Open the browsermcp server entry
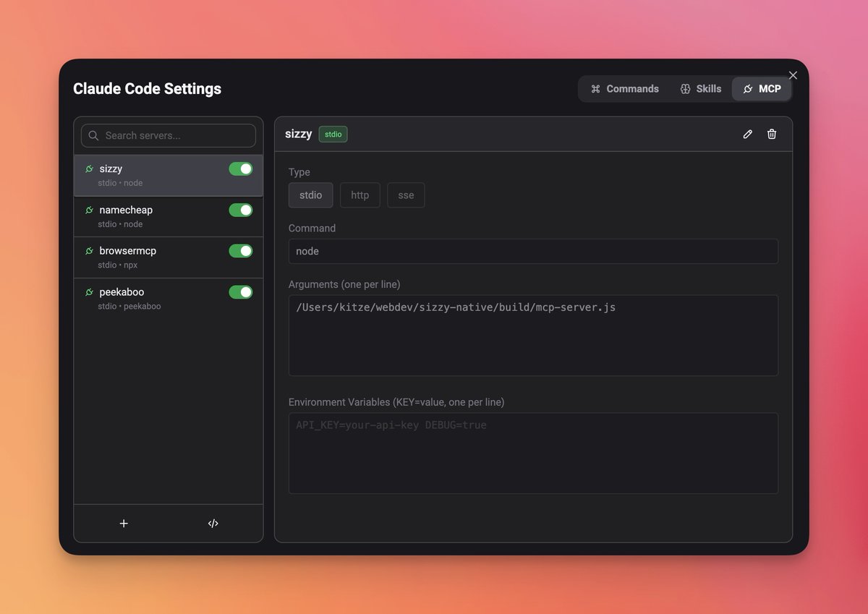Image resolution: width=868 pixels, height=614 pixels. tap(169, 257)
